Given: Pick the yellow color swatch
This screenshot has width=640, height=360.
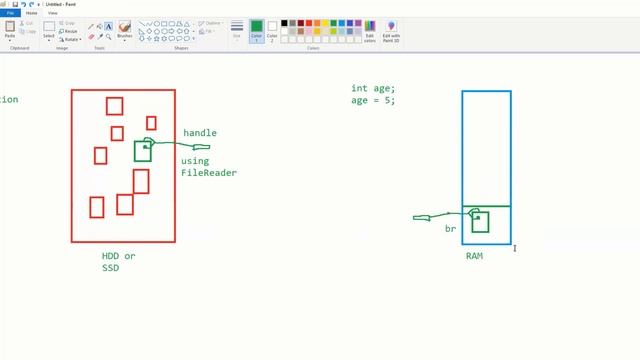Looking at the screenshot, I should coord(325,23).
